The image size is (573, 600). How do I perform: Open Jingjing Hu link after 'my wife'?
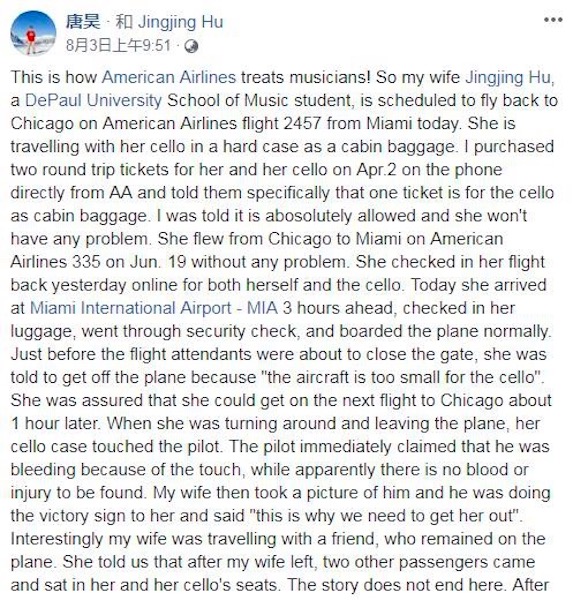pos(509,78)
